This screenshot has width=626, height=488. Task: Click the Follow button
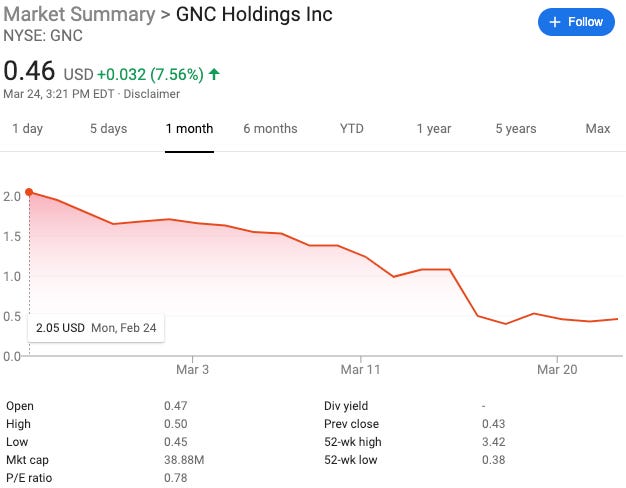(x=576, y=22)
